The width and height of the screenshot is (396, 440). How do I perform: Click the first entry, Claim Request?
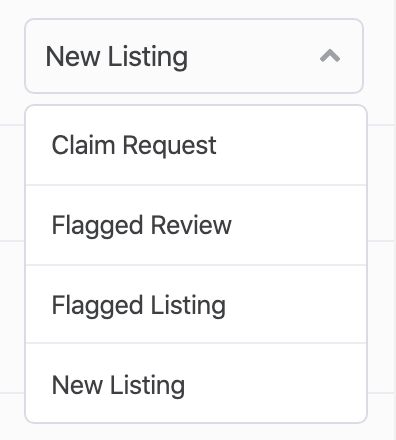click(196, 145)
